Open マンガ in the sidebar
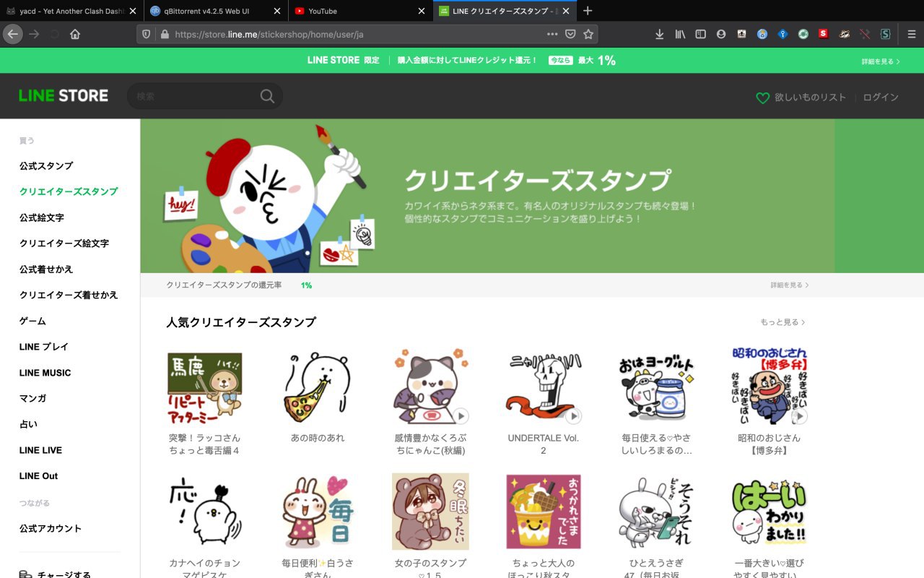The width and height of the screenshot is (924, 578). [x=32, y=399]
